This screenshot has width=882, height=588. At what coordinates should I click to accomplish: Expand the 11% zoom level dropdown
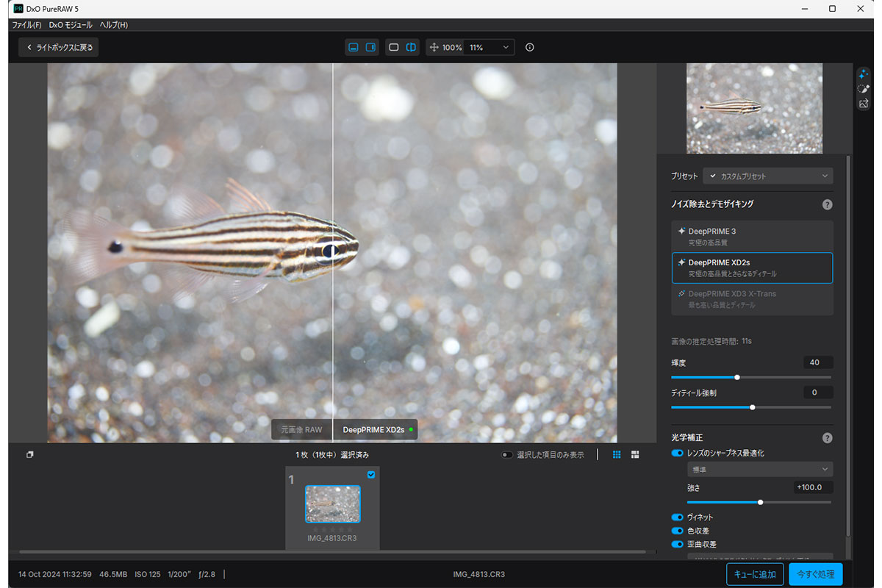click(489, 47)
